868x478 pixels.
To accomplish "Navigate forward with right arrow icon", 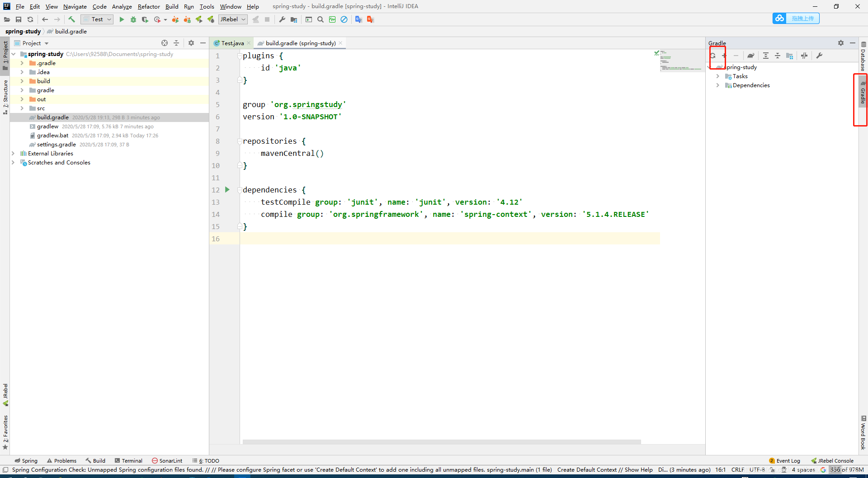I will [57, 19].
